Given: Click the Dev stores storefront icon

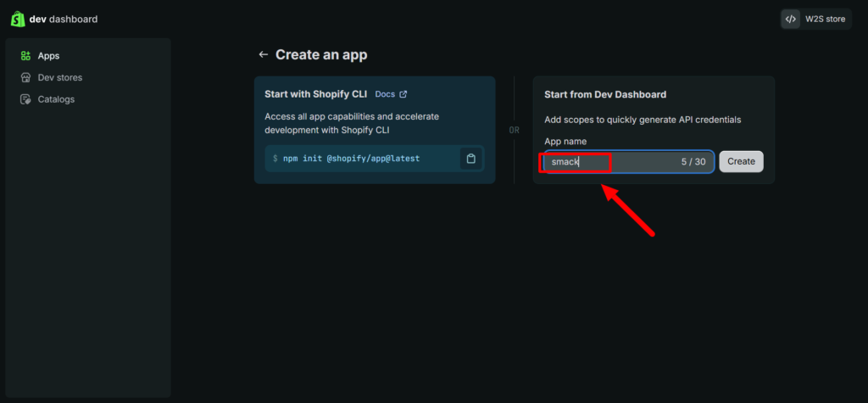Looking at the screenshot, I should (25, 77).
